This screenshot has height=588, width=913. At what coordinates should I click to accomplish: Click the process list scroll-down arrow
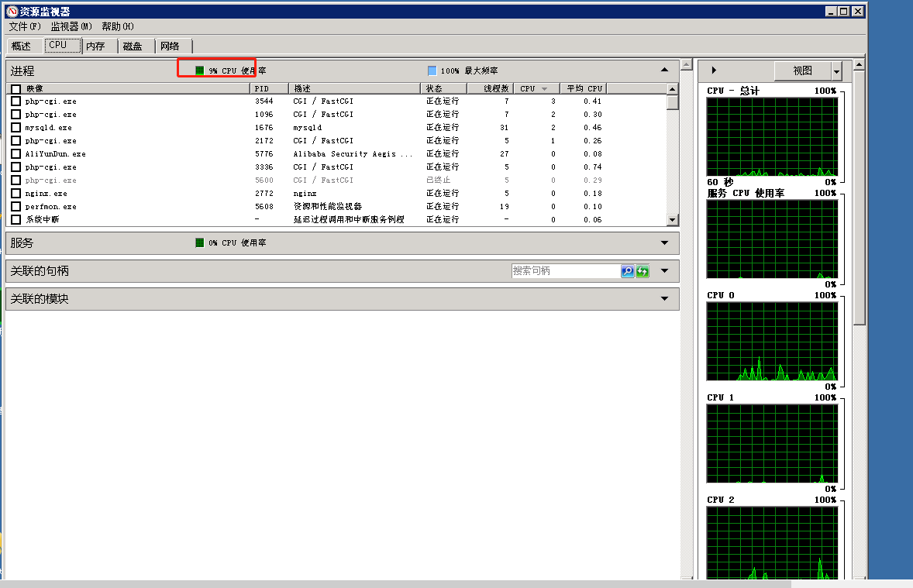673,220
